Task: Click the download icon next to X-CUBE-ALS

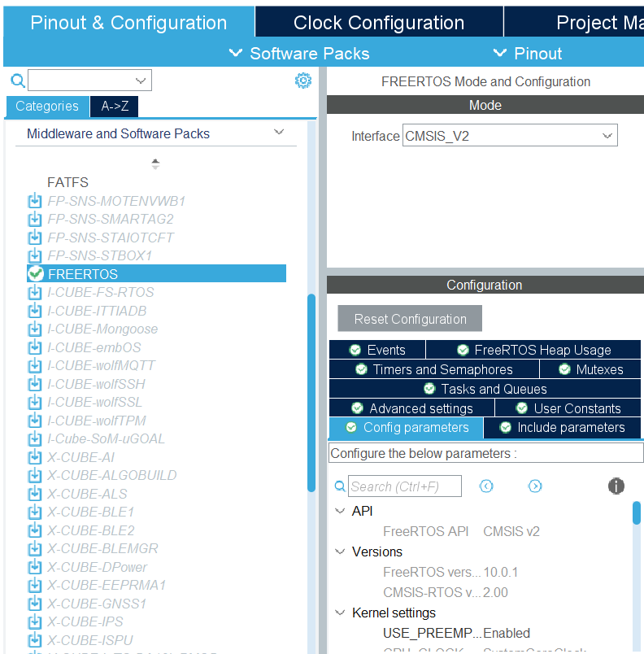Action: click(35, 494)
